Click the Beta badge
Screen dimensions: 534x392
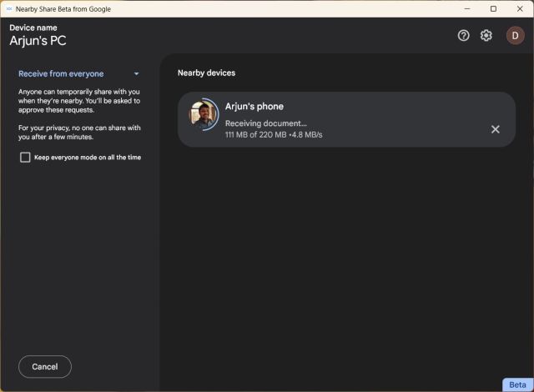517,384
